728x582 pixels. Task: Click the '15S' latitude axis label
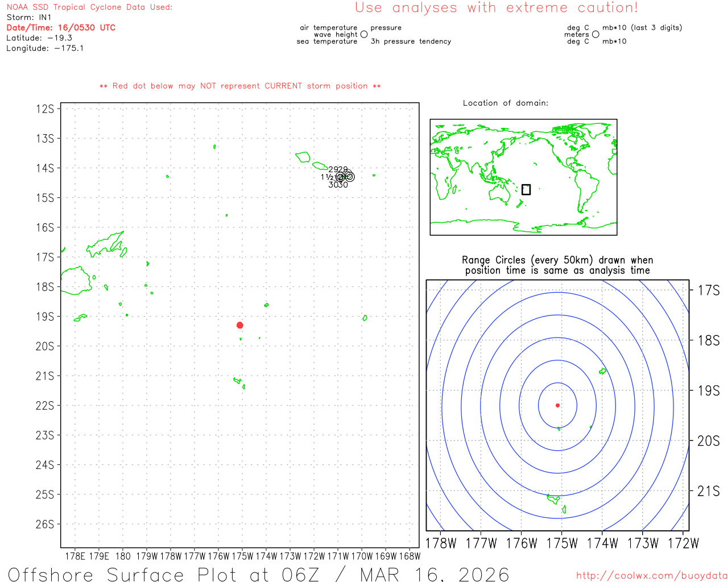click(45, 198)
